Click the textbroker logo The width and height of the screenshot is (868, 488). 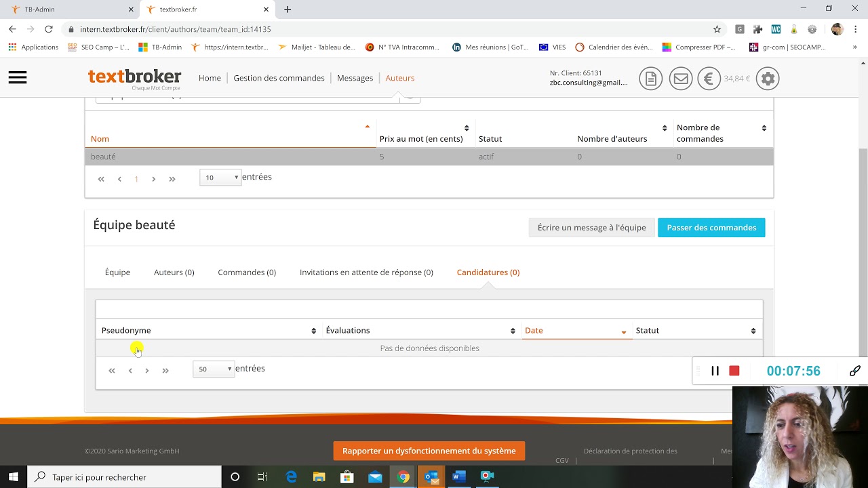click(134, 78)
